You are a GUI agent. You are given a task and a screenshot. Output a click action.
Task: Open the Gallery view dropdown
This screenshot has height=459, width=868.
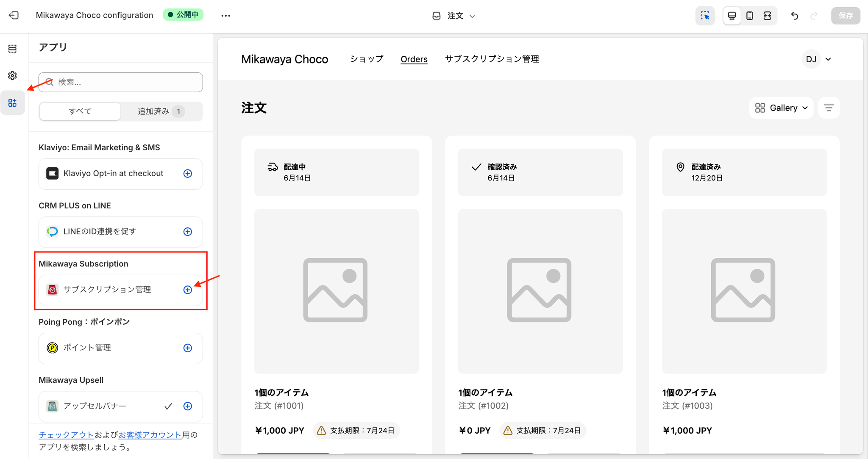781,108
